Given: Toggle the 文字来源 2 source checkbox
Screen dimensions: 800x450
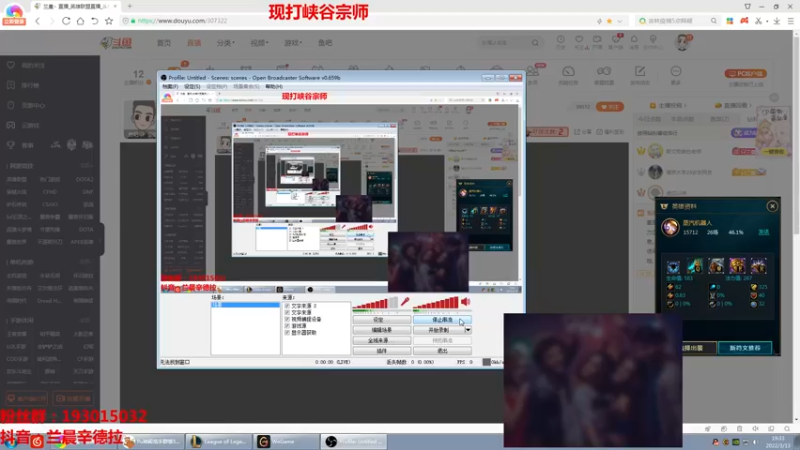Looking at the screenshot, I should click(287, 306).
